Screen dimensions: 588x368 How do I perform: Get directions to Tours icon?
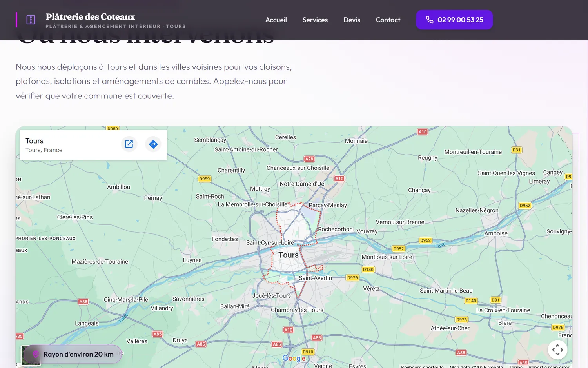click(x=153, y=144)
